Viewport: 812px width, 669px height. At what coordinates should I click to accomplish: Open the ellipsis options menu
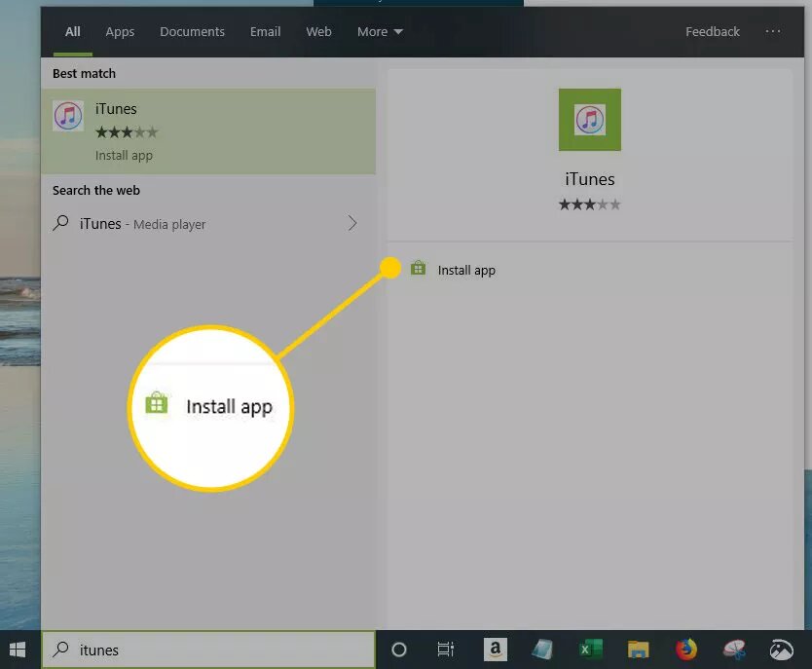(773, 31)
